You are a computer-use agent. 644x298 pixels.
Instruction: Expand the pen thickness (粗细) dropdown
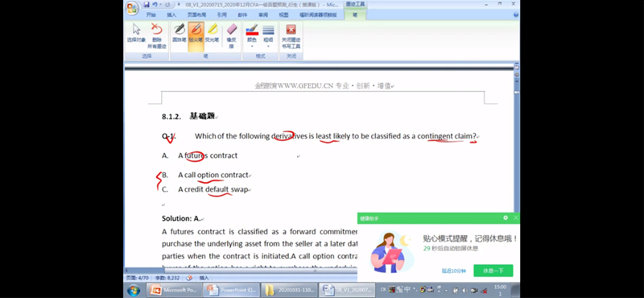(268, 36)
